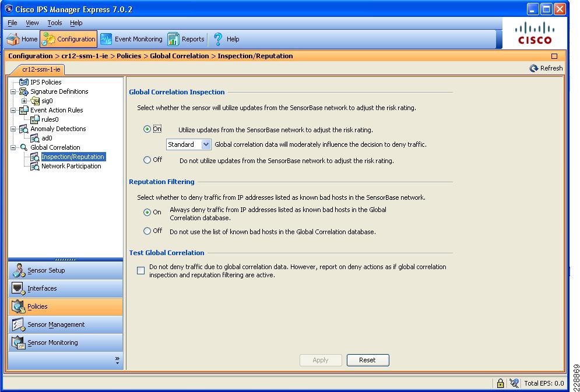Click the Signature Definitions icon
Viewport: 580px width, 392px height.
point(24,91)
